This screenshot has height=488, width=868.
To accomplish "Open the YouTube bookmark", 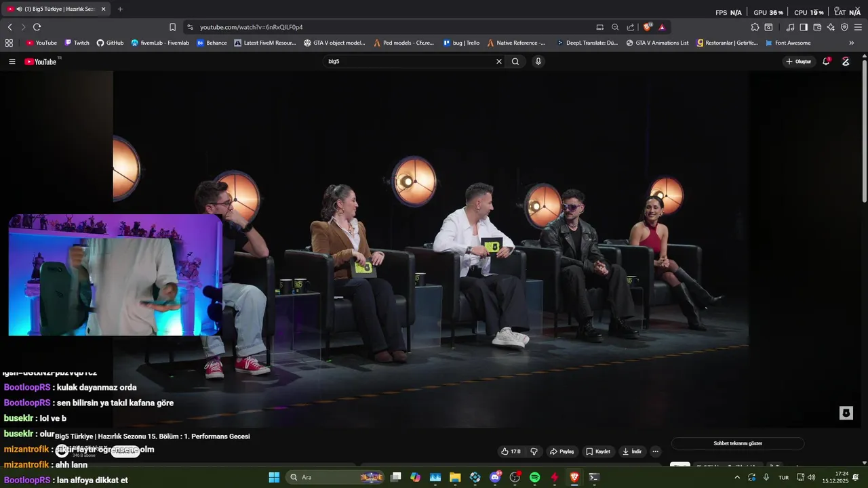I will (41, 43).
